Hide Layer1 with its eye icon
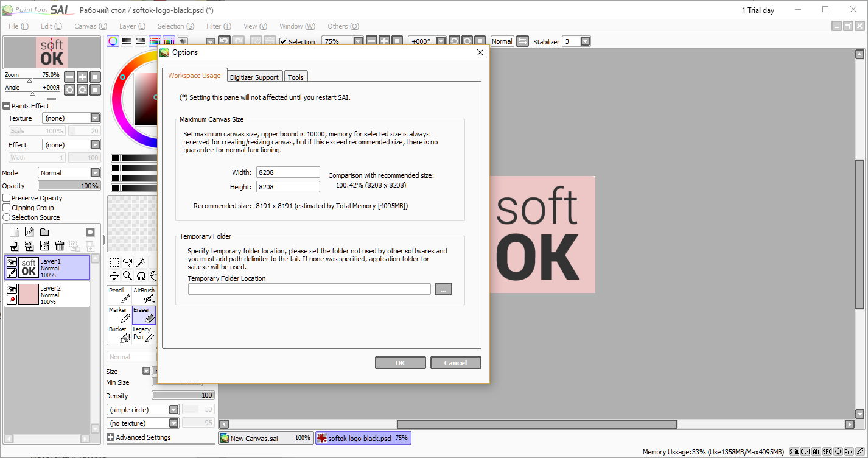The height and width of the screenshot is (458, 868). (12, 262)
